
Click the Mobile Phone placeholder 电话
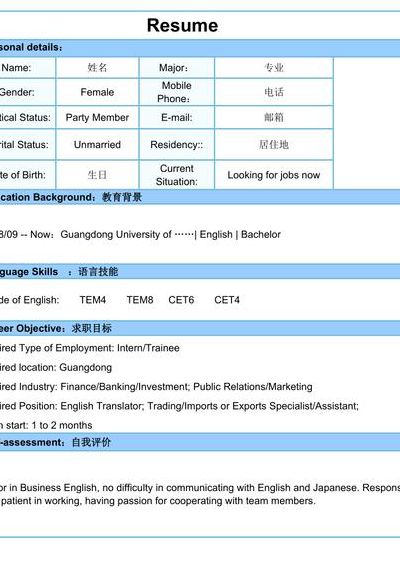tap(274, 92)
